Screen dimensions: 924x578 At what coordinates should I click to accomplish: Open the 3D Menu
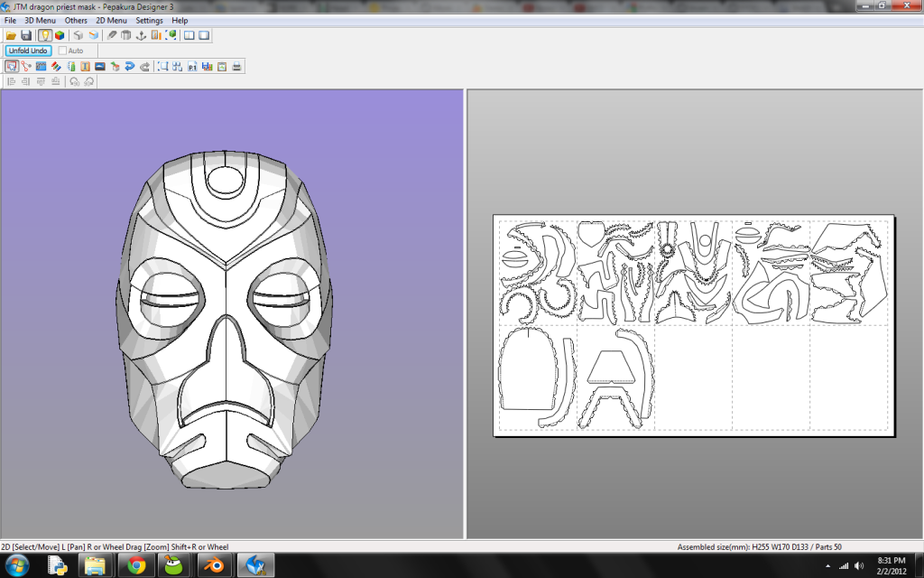(40, 20)
